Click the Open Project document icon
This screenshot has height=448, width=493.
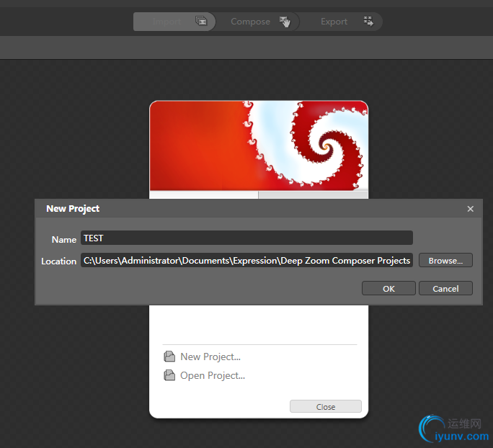169,375
